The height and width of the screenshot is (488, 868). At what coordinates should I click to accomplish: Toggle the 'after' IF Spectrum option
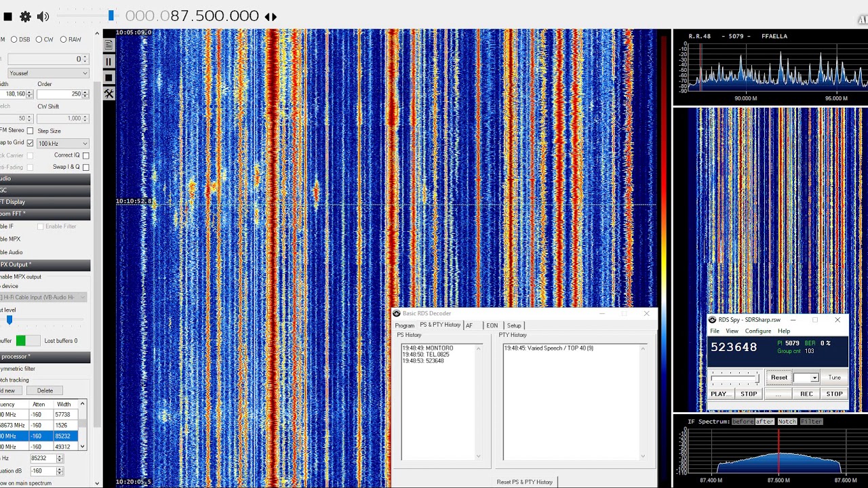click(x=765, y=422)
